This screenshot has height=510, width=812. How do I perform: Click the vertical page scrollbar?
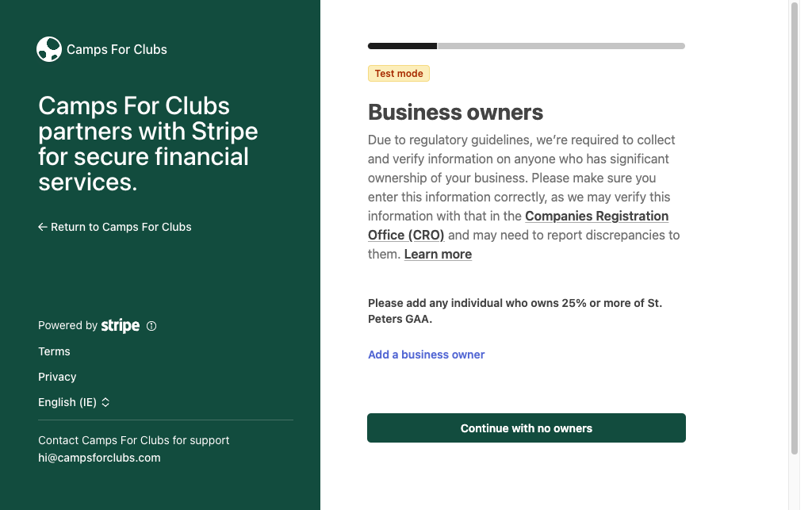tap(795, 228)
